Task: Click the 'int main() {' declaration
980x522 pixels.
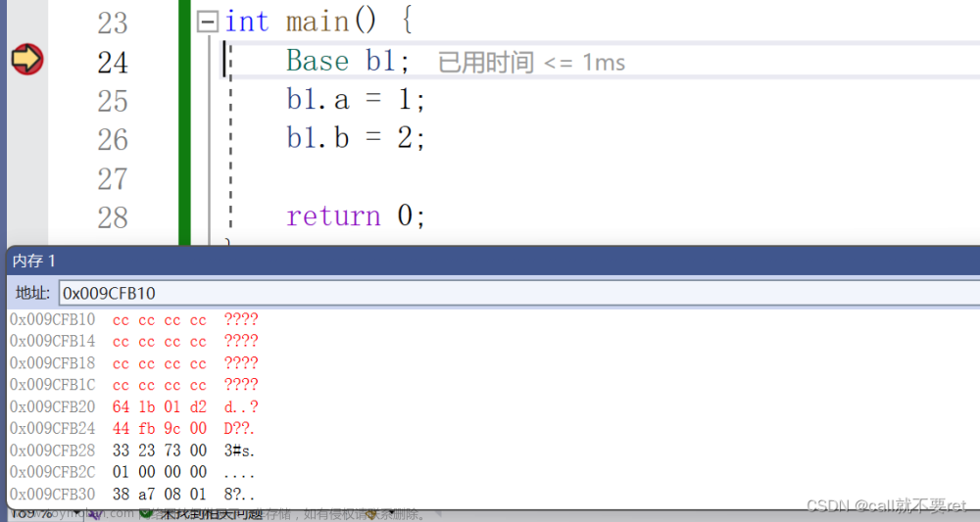Action: [318, 22]
